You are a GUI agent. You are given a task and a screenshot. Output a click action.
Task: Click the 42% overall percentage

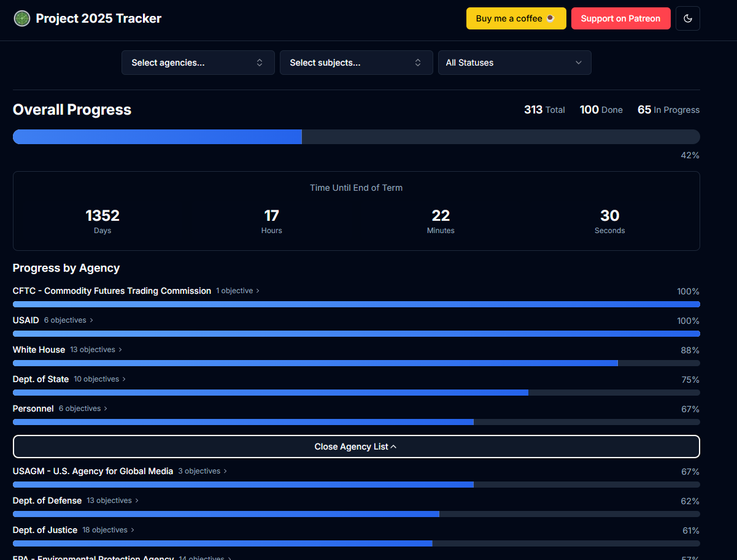pos(690,155)
